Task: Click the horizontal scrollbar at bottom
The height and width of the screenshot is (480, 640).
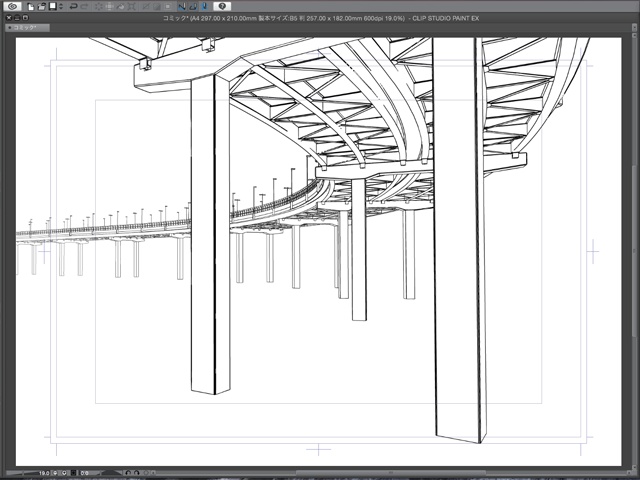Action: pos(390,473)
